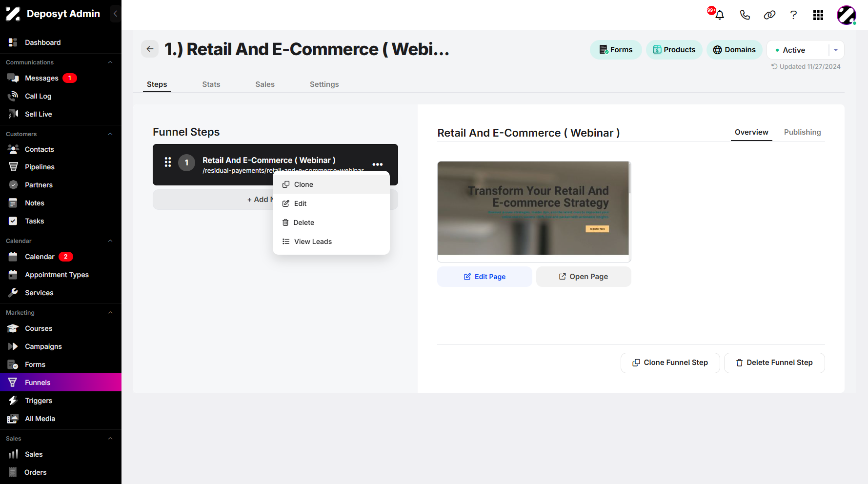Image resolution: width=868 pixels, height=484 pixels.
Task: Open the Active status dropdown arrow
Action: click(x=836, y=50)
